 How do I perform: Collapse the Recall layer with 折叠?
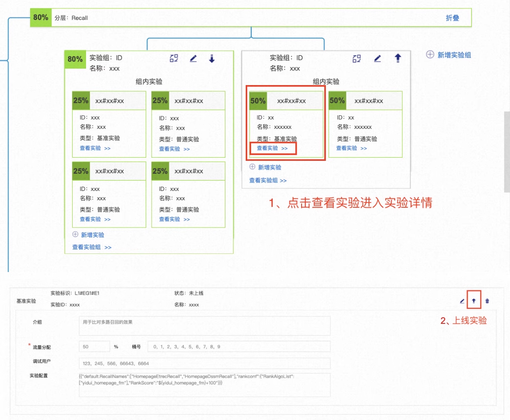[452, 18]
